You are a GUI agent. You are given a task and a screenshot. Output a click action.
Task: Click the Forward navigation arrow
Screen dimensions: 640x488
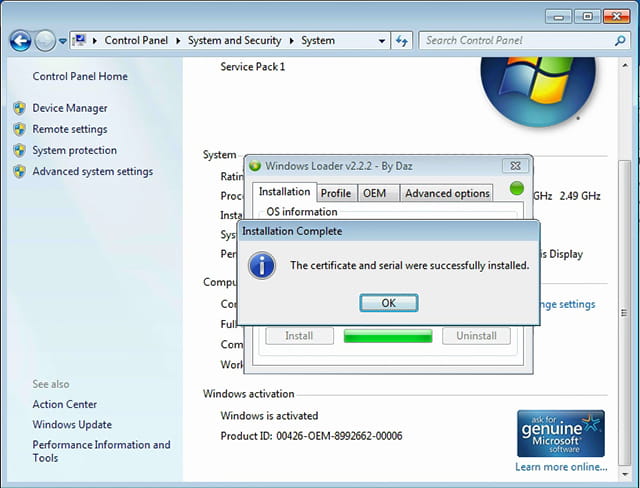pyautogui.click(x=45, y=41)
